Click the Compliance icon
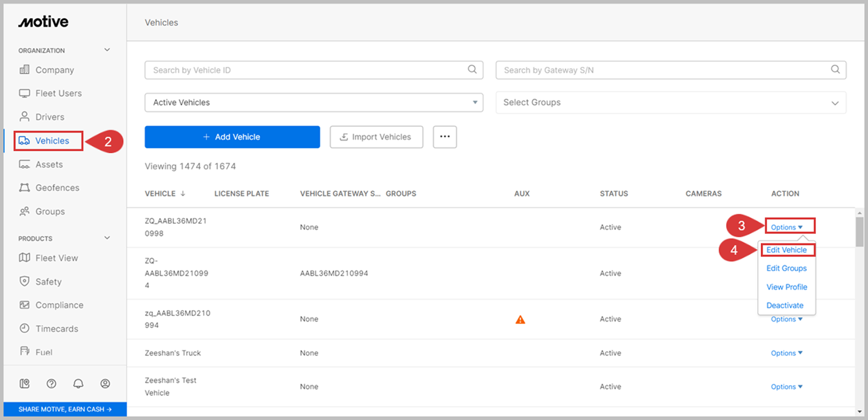Viewport: 868px width, 420px height. pos(24,305)
